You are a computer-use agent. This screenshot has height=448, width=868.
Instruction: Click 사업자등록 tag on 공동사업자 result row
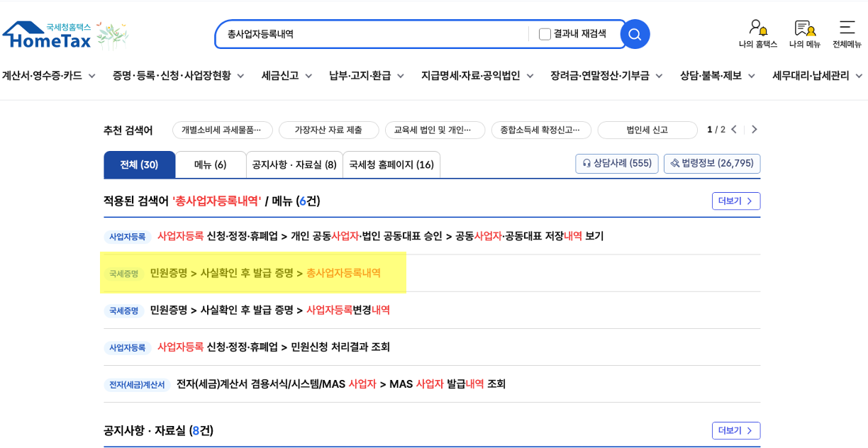point(128,237)
